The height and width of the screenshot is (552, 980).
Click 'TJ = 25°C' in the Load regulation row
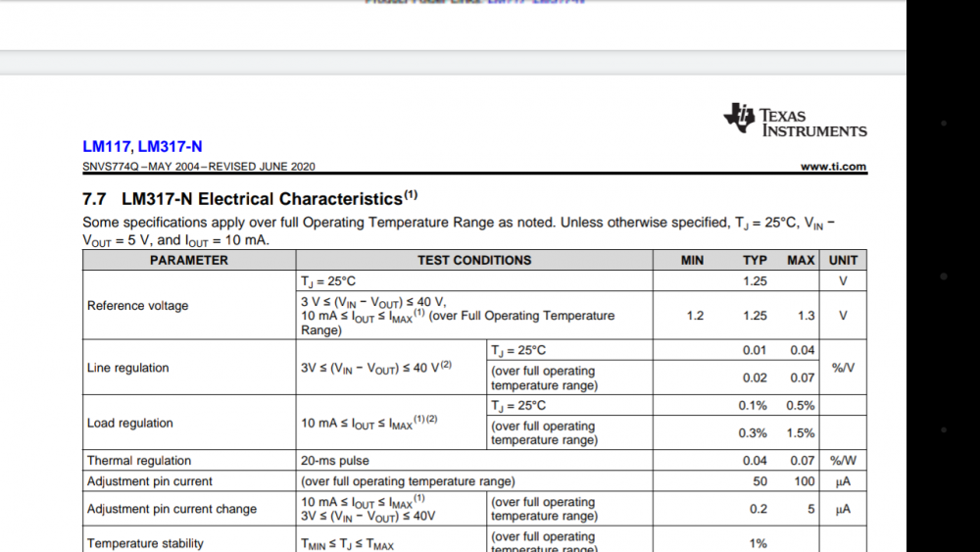click(x=518, y=406)
